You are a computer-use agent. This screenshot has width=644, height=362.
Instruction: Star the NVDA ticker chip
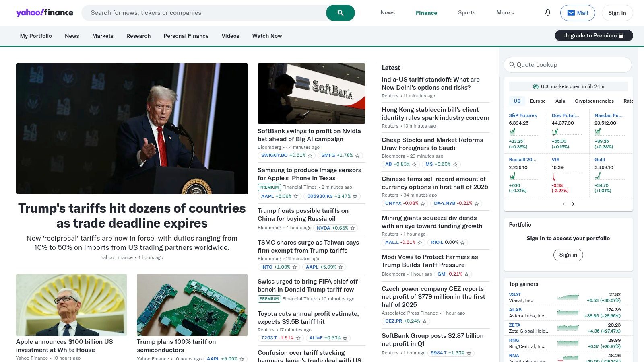pyautogui.click(x=353, y=228)
